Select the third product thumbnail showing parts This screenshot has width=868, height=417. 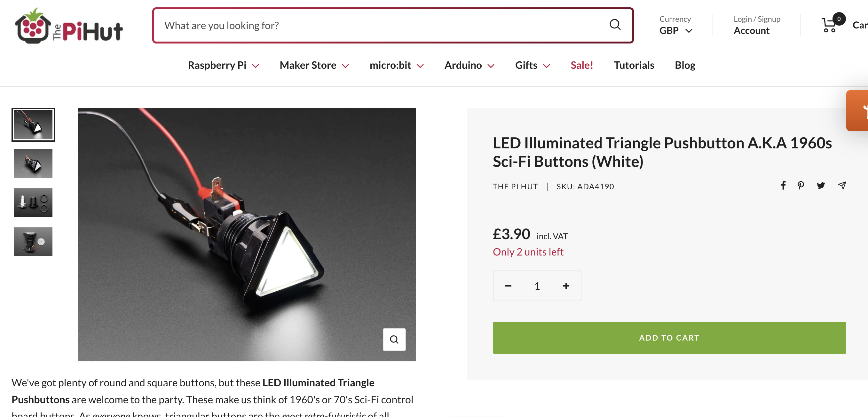pos(33,203)
